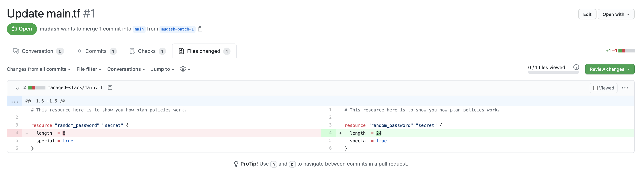
Task: Click the green Open pull request badge
Action: coord(22,29)
